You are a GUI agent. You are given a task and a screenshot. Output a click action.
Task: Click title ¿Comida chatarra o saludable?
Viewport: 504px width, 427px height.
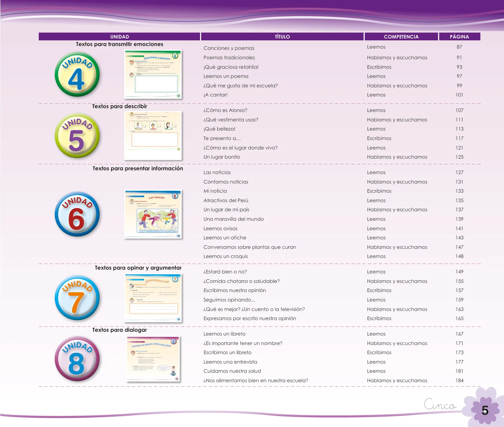[242, 281]
